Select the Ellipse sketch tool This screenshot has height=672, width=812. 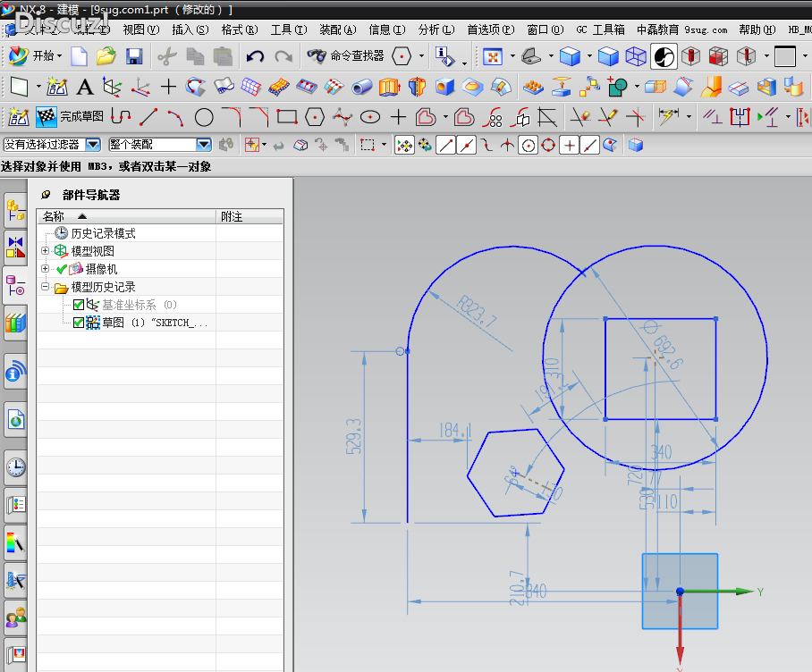(x=370, y=117)
